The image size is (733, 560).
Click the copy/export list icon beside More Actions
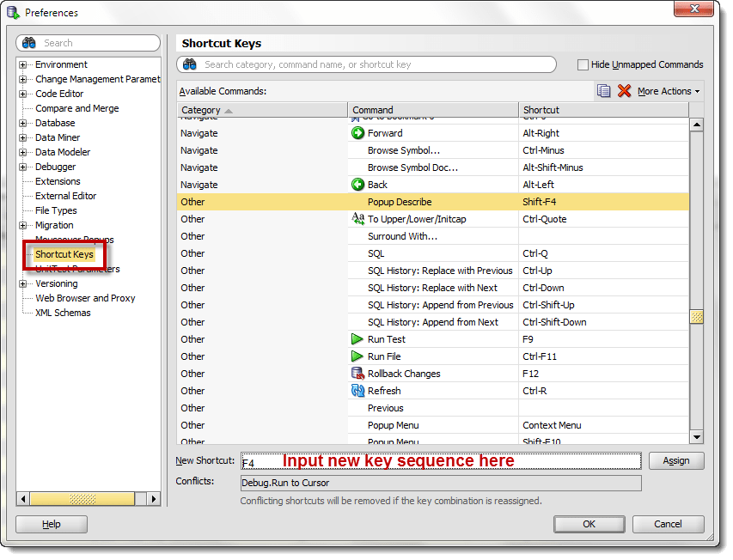(603, 91)
